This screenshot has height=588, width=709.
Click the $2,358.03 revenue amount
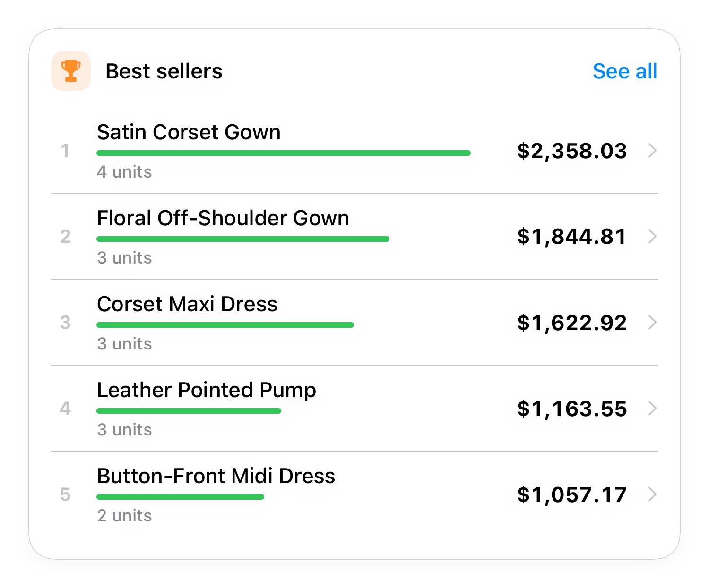tap(572, 151)
